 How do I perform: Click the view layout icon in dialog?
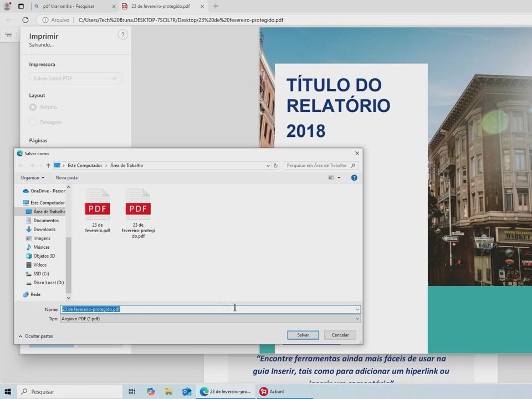(x=331, y=178)
